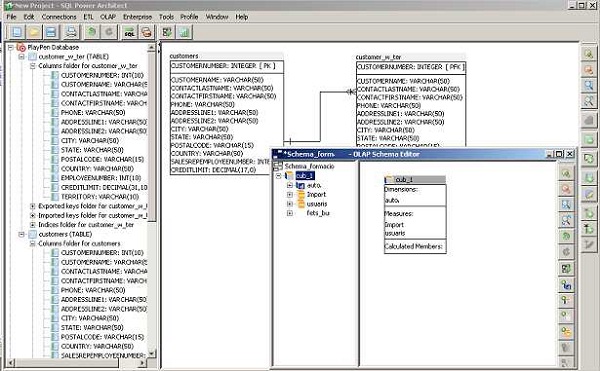Click New Cube icon in OLAP Schema Editor toolbar
The height and width of the screenshot is (371, 600).
566,285
